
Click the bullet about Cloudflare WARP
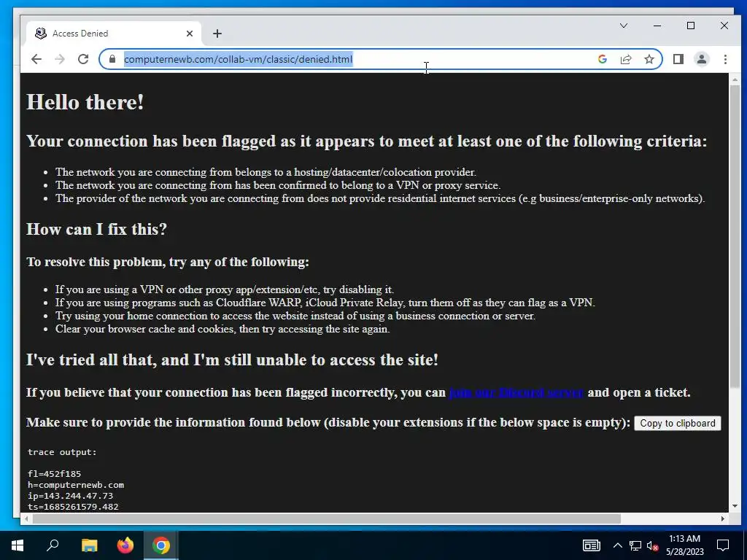pyautogui.click(x=325, y=303)
